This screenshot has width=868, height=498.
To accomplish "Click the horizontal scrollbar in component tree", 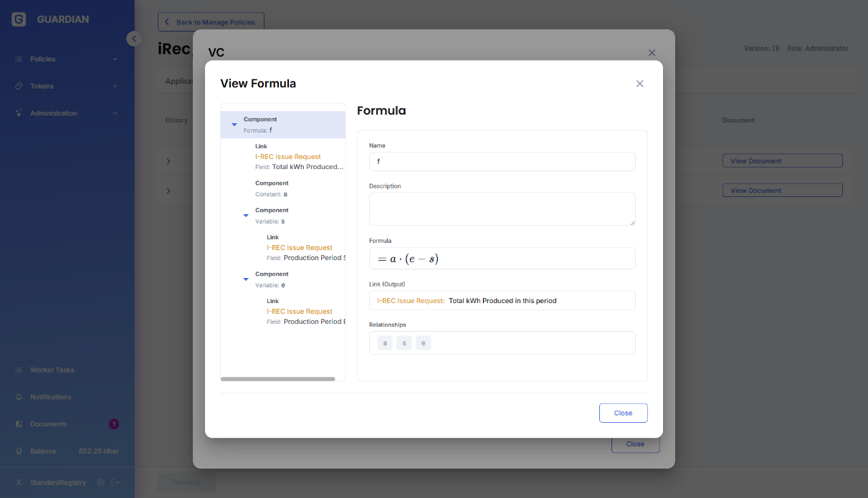I will point(278,378).
